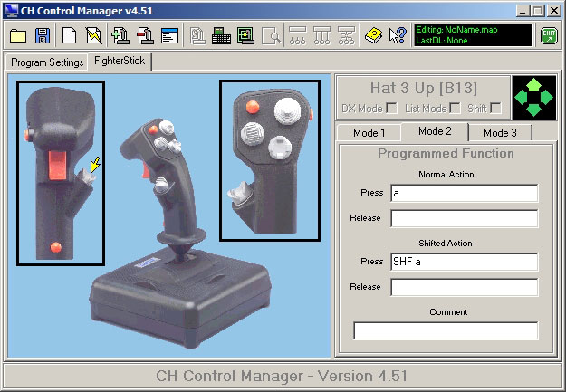This screenshot has width=566, height=392.
Task: Click the thumb hat on the side-view stick
Action: tap(86, 177)
